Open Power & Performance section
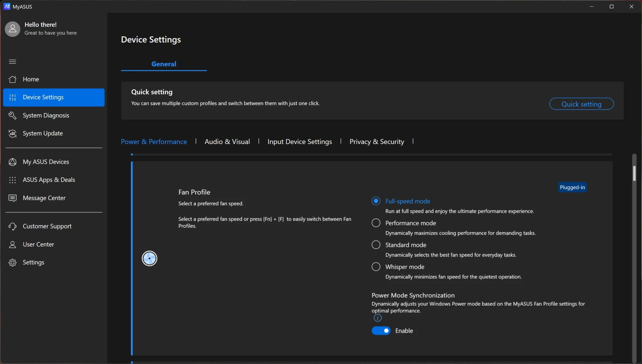Screen dimensions: 642x364 (x=154, y=142)
